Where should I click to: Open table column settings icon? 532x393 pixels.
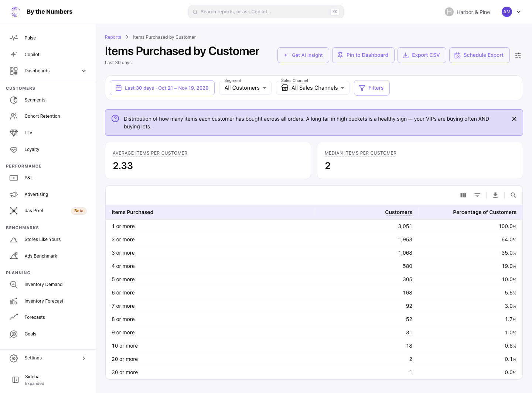(463, 195)
